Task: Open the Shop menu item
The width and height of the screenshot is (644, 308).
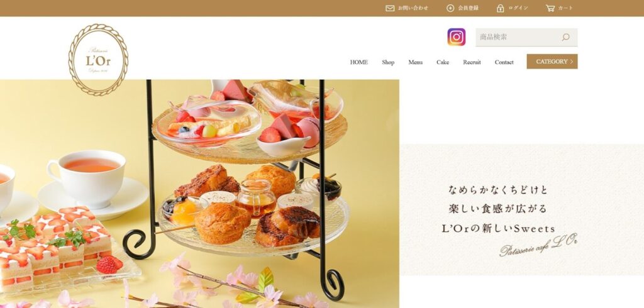Action: click(388, 62)
